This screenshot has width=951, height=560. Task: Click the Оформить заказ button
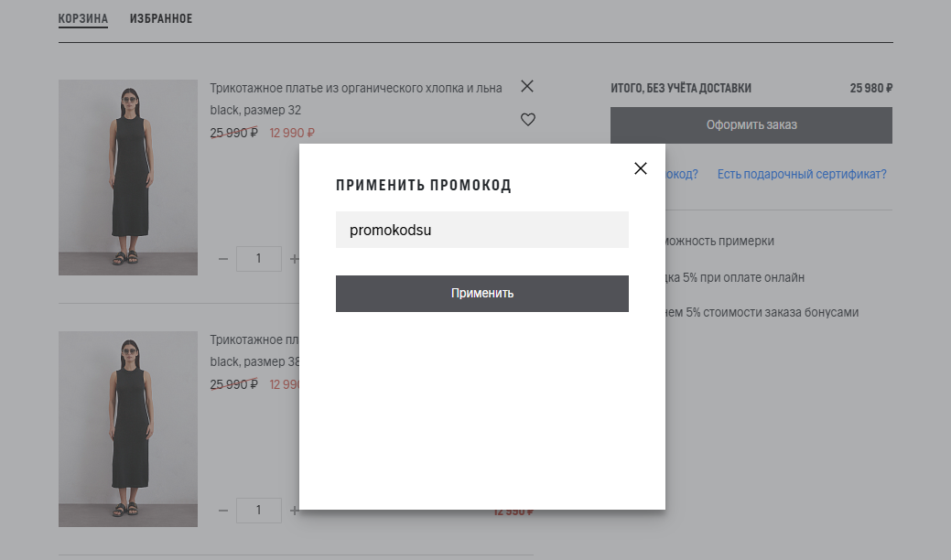[751, 125]
